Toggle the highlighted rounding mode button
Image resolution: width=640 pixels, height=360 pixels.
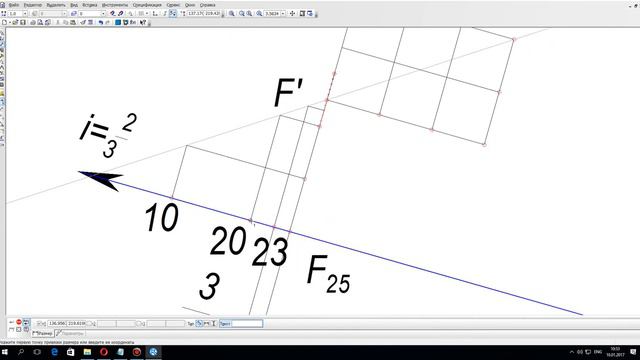(x=173, y=13)
